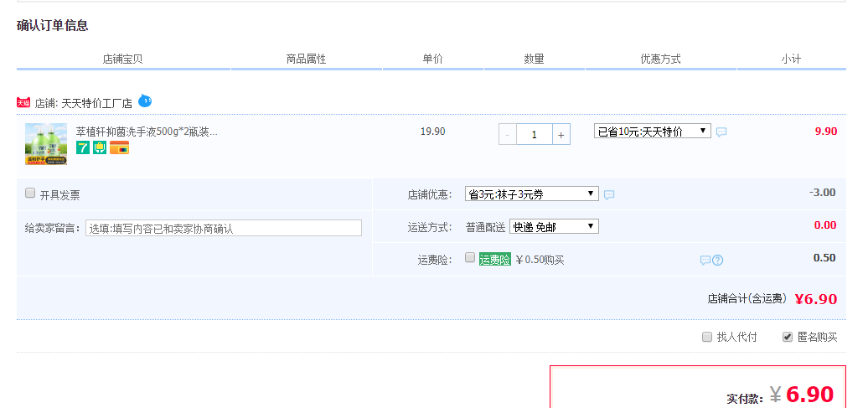This screenshot has height=408, width=868.
Task: Open the comment icon beside 已省10元 dropdown
Action: (721, 132)
